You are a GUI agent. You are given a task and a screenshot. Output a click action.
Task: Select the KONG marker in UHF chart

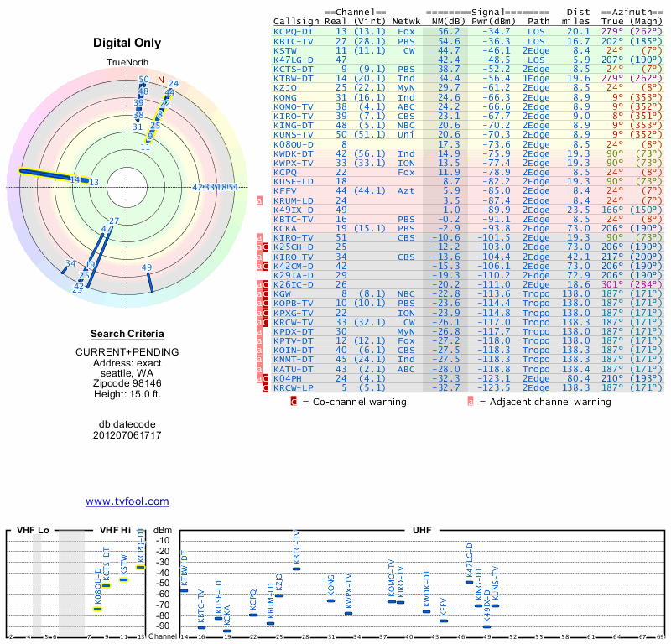[x=330, y=600]
